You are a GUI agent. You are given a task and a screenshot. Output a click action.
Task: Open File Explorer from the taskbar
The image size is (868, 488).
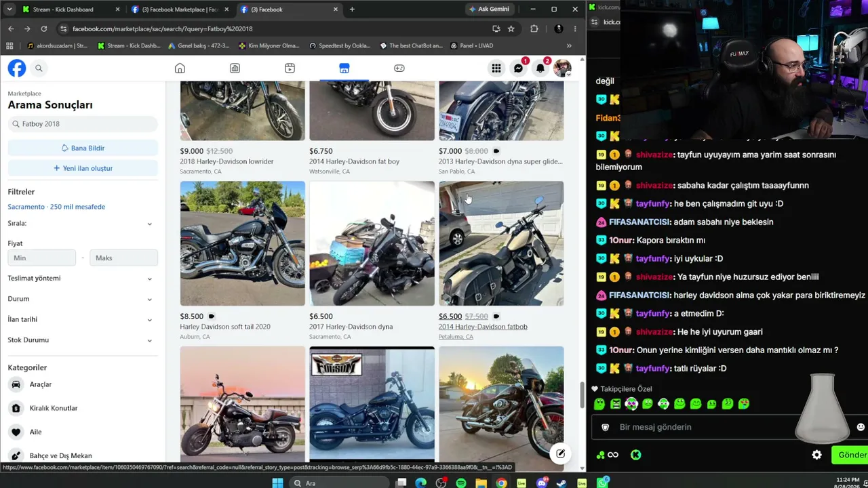[x=481, y=483]
